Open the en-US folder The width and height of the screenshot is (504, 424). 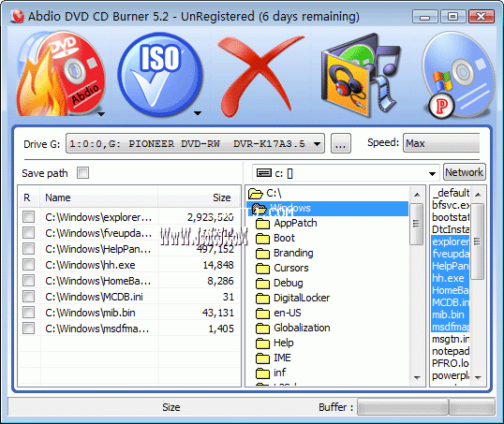pos(278,313)
